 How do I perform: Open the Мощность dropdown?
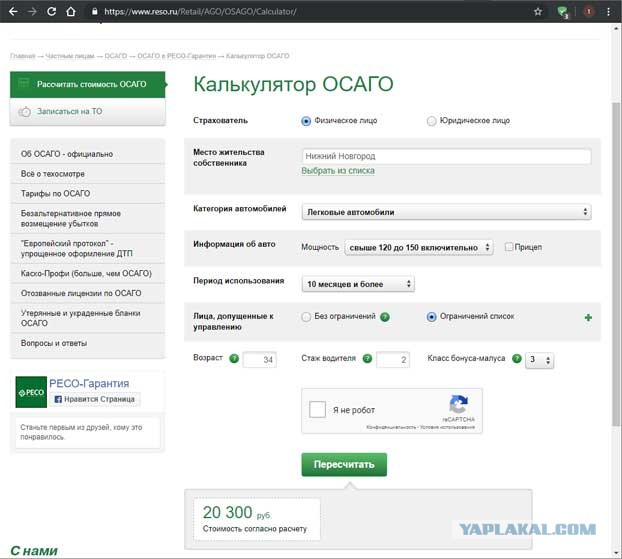419,247
